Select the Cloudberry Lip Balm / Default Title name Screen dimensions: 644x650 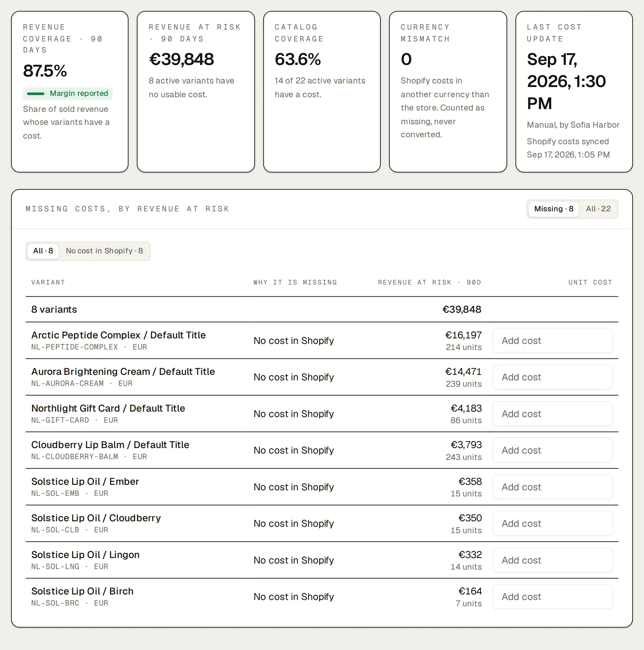[110, 445]
